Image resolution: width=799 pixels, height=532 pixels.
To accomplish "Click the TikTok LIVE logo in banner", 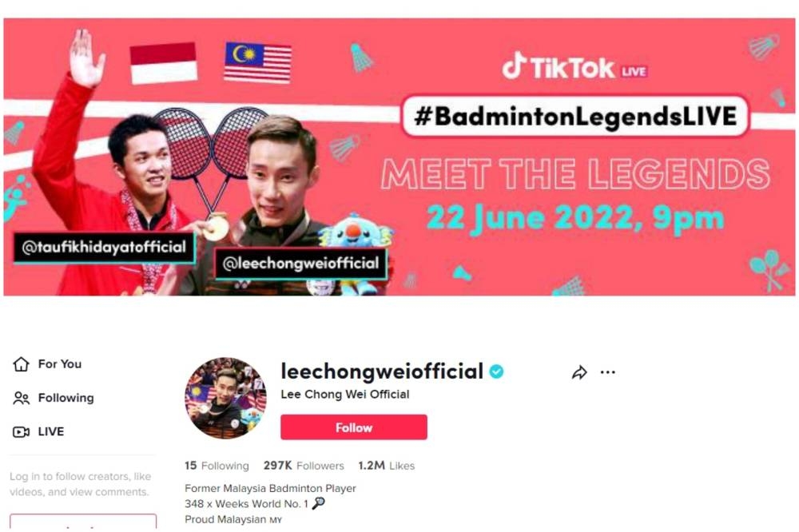I will (x=574, y=67).
